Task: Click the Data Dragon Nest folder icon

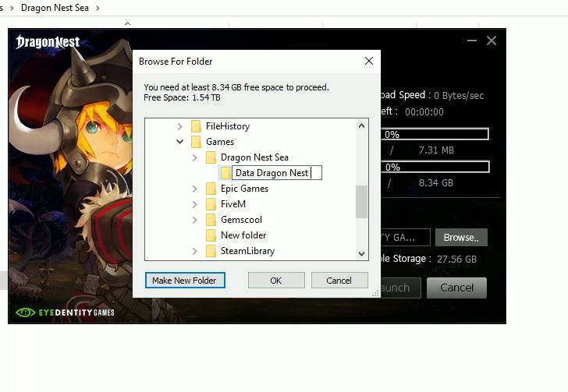Action: pos(225,173)
